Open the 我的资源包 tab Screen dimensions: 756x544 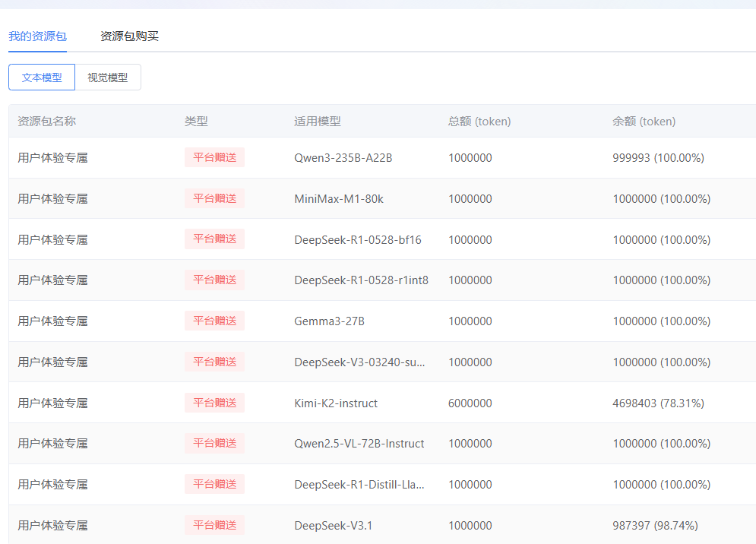pos(37,36)
